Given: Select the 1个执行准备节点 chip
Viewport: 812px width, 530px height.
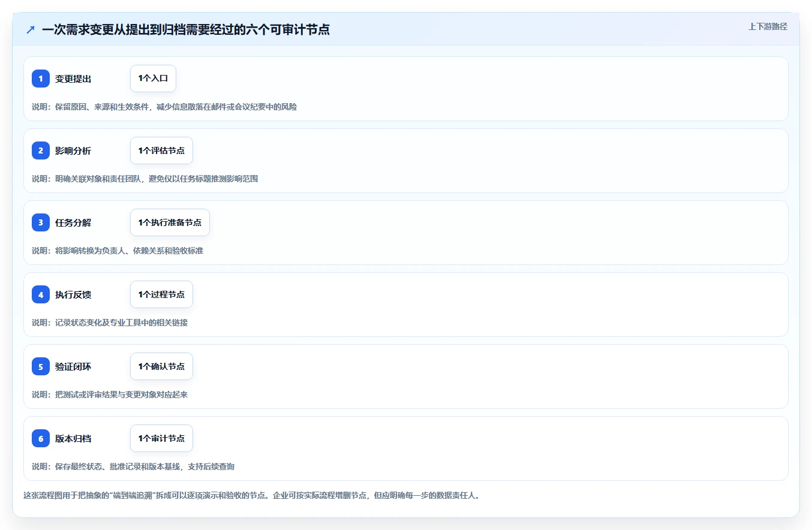Looking at the screenshot, I should [x=170, y=222].
